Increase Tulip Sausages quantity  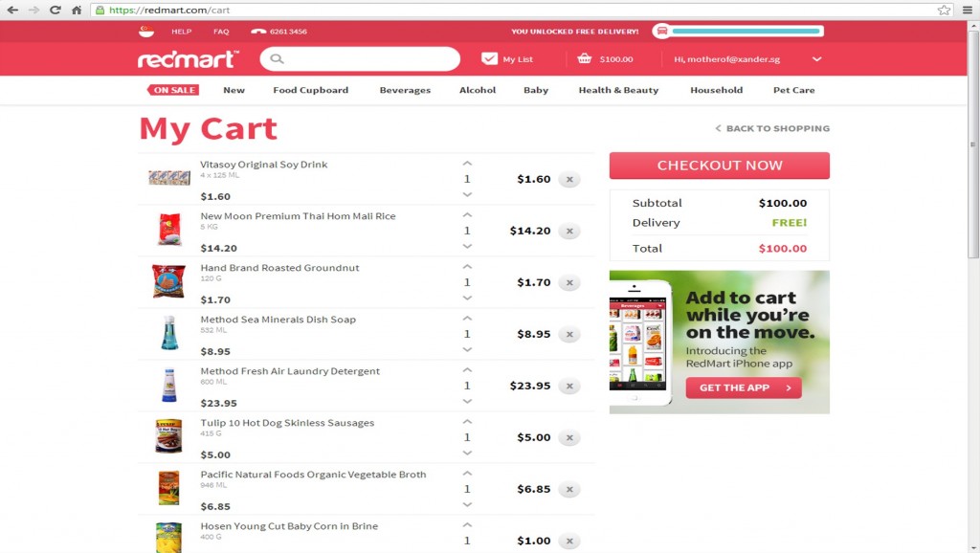tap(467, 422)
